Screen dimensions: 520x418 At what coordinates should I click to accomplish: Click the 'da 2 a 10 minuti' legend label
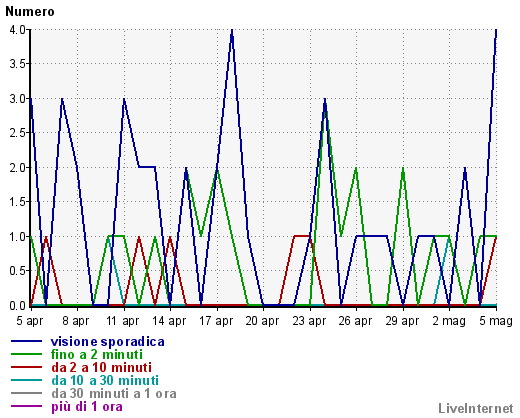pyautogui.click(x=101, y=367)
